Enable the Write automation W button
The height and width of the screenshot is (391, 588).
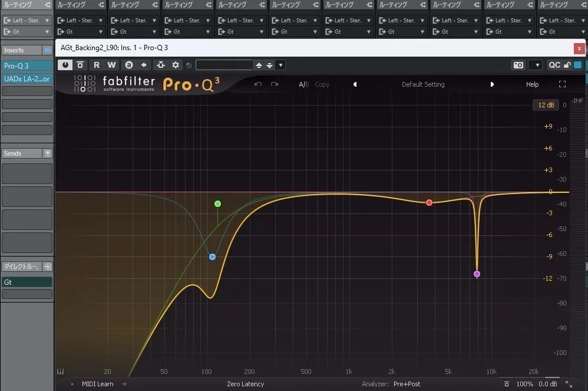point(112,65)
